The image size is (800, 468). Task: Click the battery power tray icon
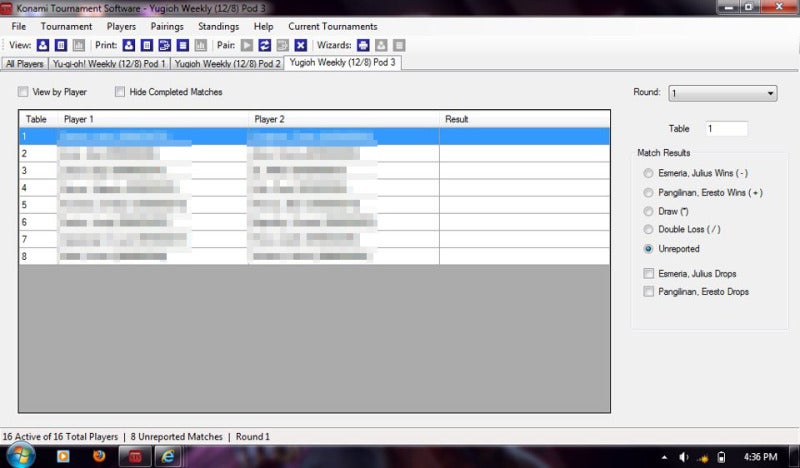click(721, 457)
